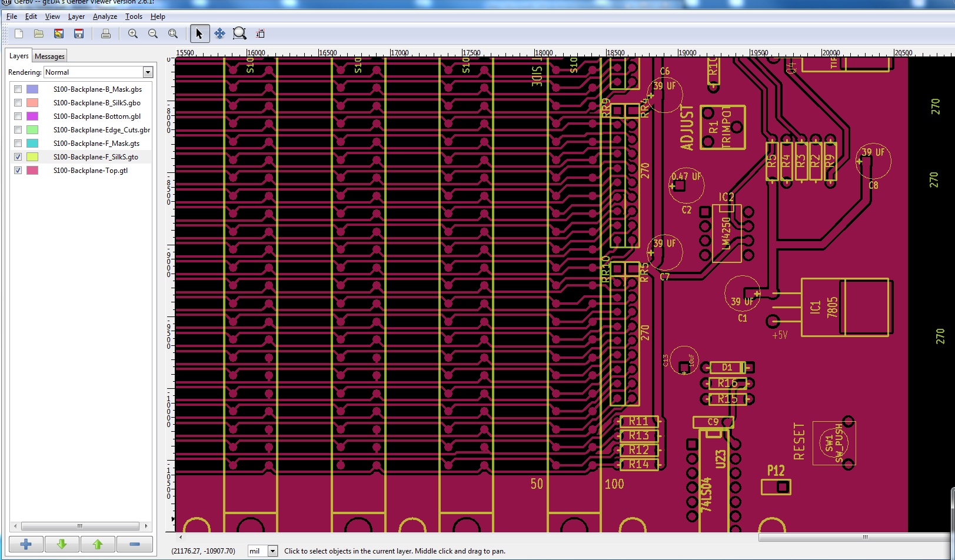Zoom out with the magnifier minus icon
The height and width of the screenshot is (560, 955).
pyautogui.click(x=153, y=34)
